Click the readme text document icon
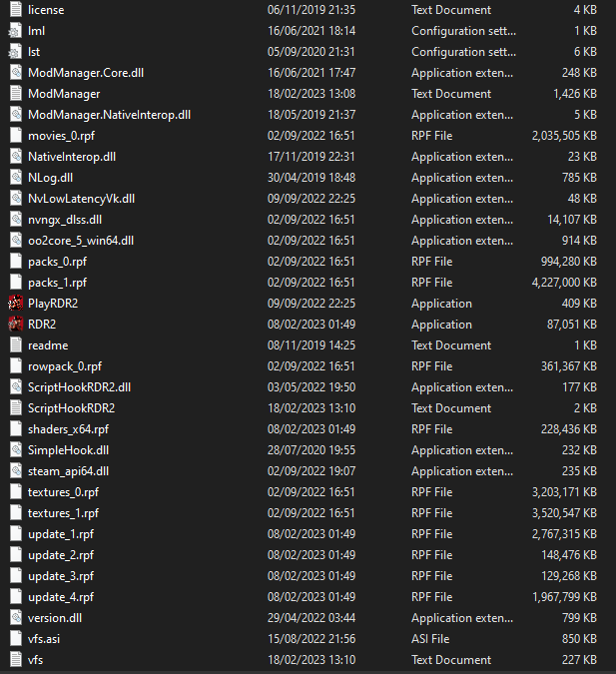Viewport: 616px width, 674px height. (x=16, y=345)
